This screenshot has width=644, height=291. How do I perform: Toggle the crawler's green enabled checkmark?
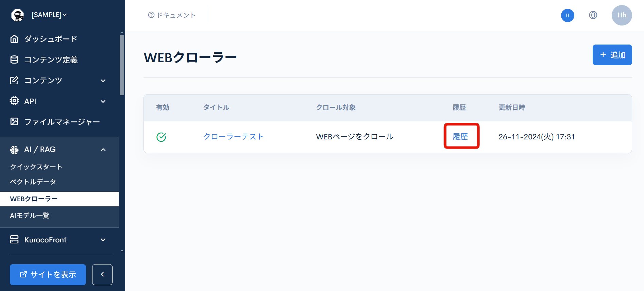coord(161,137)
